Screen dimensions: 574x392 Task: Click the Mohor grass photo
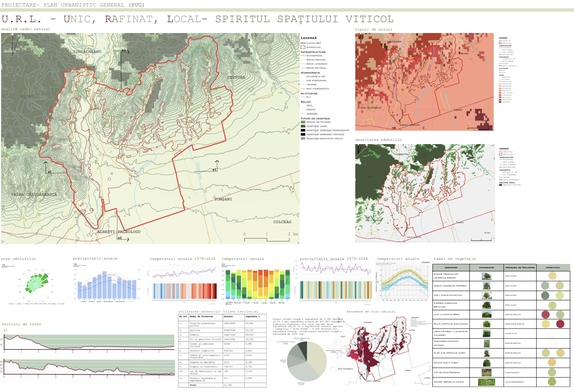point(486,382)
